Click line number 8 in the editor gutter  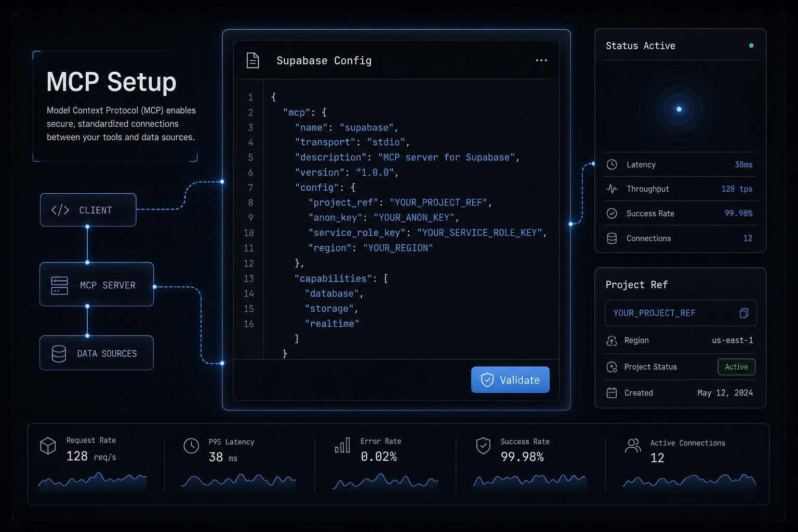(250, 203)
